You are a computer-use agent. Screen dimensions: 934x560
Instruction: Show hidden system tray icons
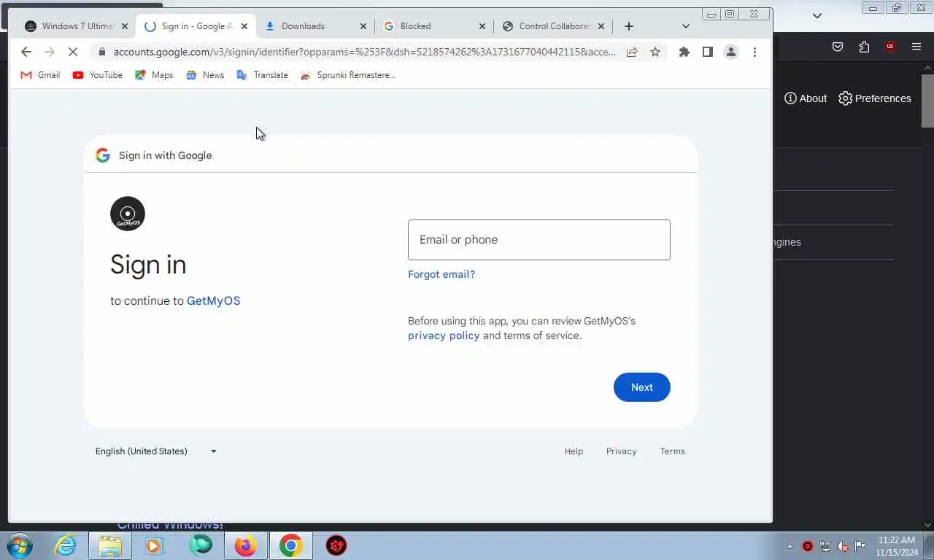click(x=790, y=546)
